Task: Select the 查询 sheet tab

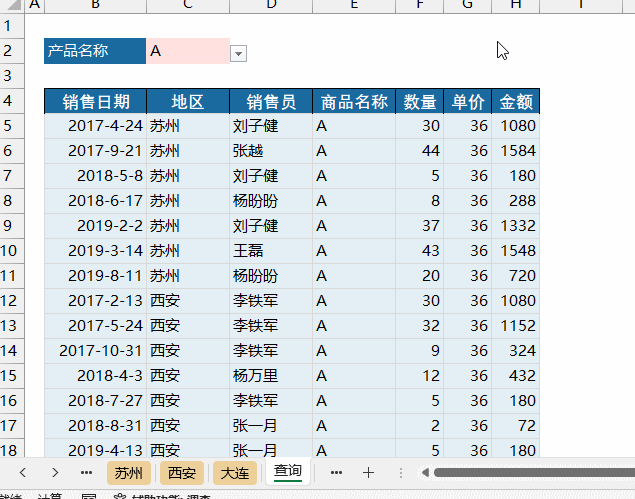Action: (288, 472)
